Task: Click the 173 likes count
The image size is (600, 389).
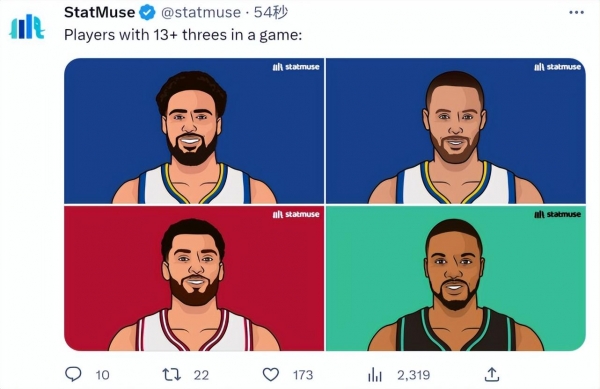Action: [x=303, y=375]
